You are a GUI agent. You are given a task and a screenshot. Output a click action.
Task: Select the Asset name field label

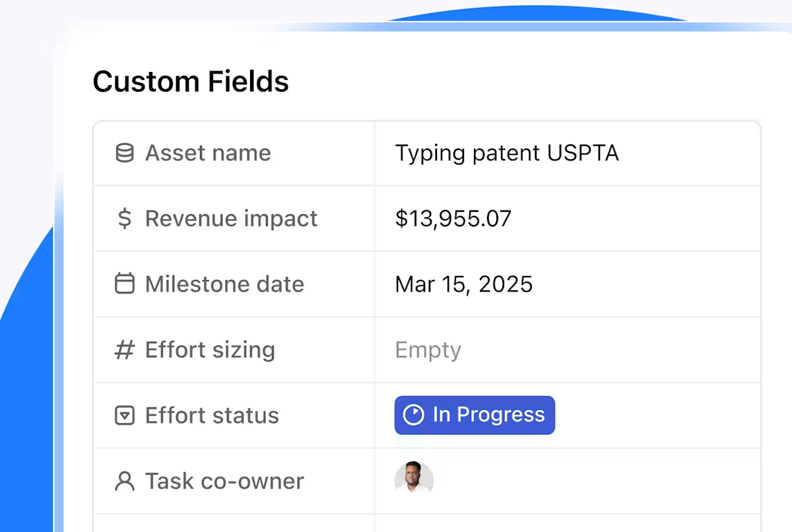208,153
